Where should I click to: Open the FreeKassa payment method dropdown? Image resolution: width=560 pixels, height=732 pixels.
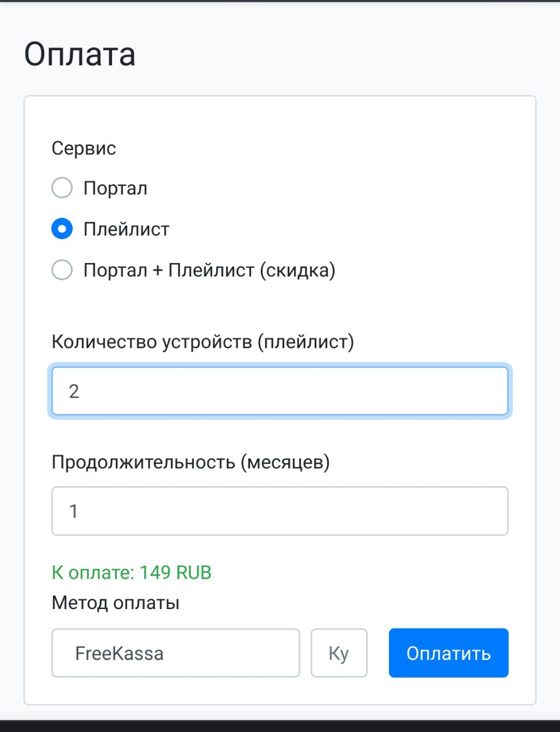point(176,653)
